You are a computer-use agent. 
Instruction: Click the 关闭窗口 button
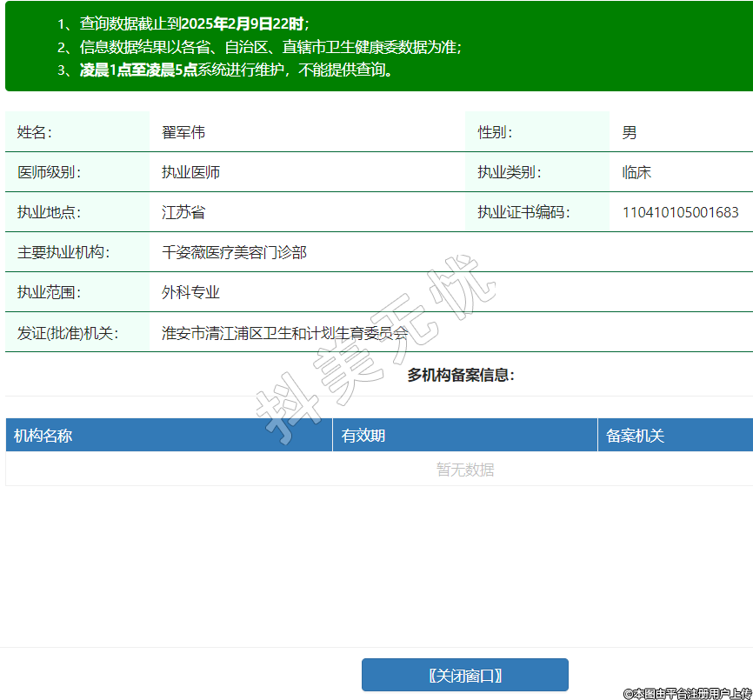tap(464, 675)
